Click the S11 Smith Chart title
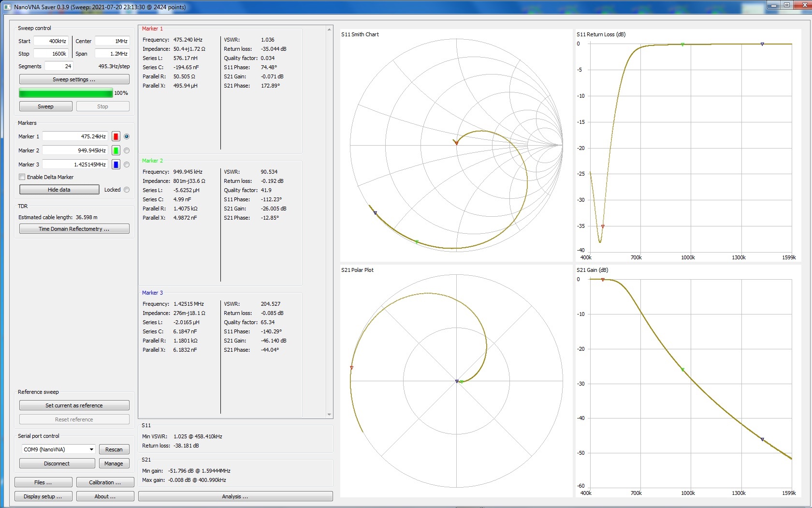 pyautogui.click(x=360, y=34)
